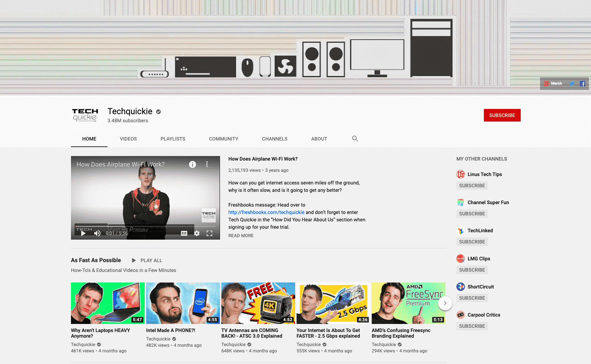Seek on the video progress bar
This screenshot has width=591, height=364.
[145, 227]
